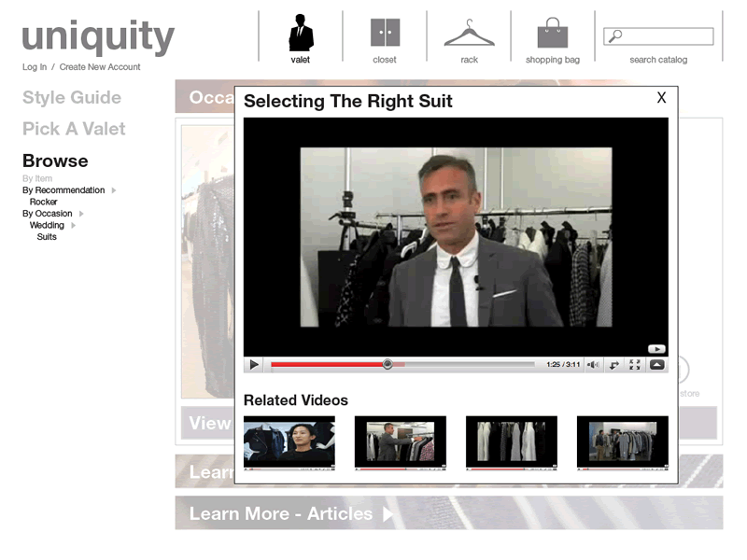Click the YouTube logo on video
Image resolution: width=747 pixels, height=560 pixels.
coord(656,349)
